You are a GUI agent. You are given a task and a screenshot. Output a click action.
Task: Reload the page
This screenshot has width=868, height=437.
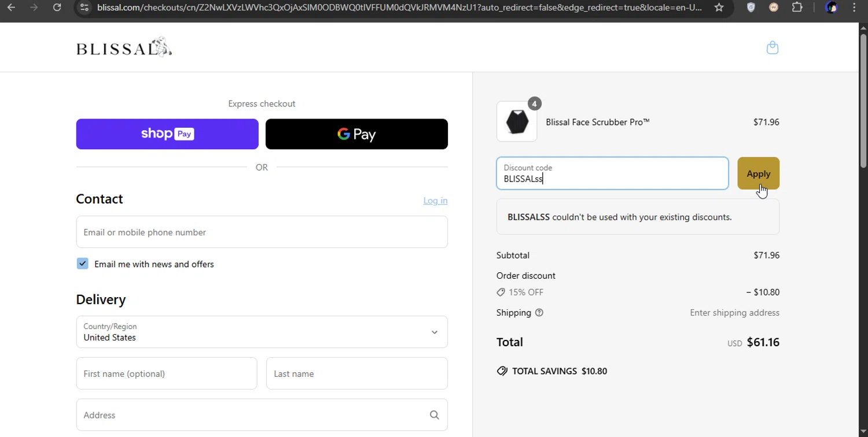pyautogui.click(x=57, y=8)
